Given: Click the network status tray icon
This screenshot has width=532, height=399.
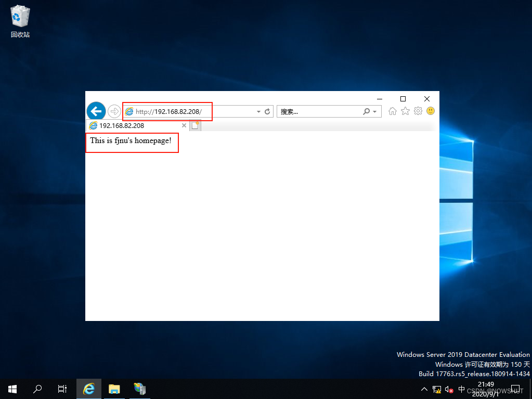Looking at the screenshot, I should tap(437, 389).
